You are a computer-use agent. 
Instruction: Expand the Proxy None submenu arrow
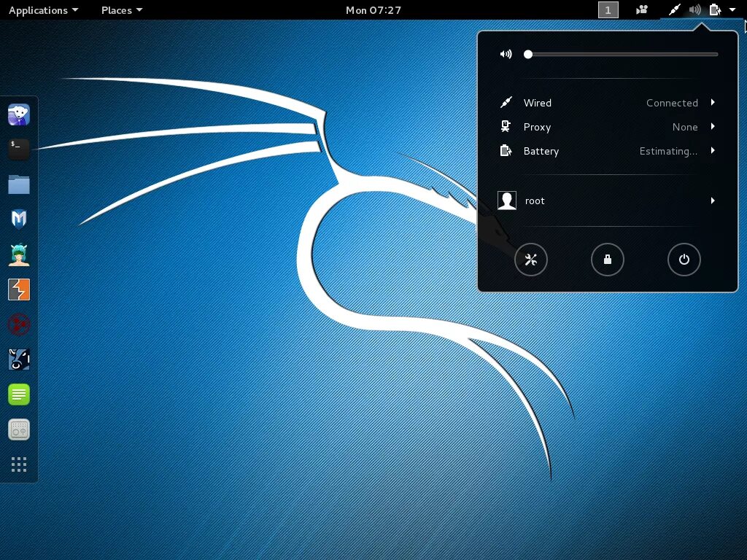(x=713, y=126)
